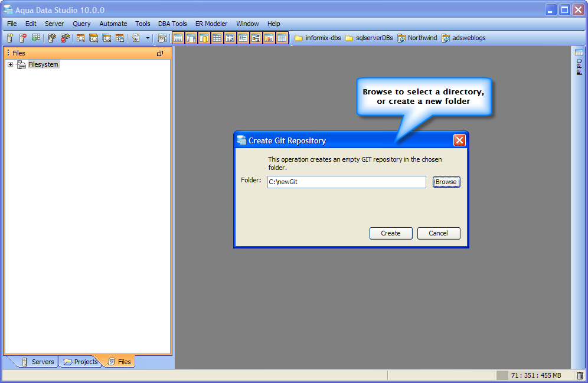Screen dimensions: 588x383
Task: Click the Aqua Data Studio title bar icon
Action: pos(8,10)
